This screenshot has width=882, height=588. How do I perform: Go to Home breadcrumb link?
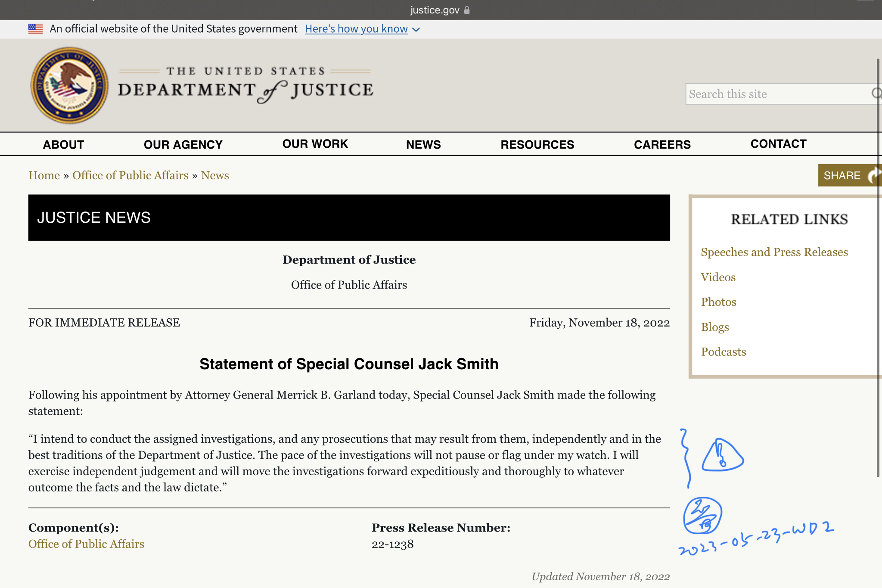[44, 175]
